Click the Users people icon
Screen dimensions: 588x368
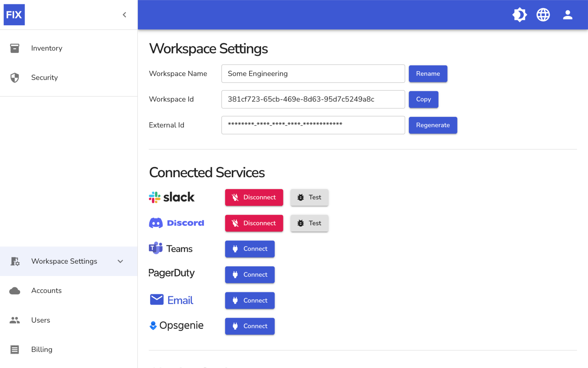14,320
